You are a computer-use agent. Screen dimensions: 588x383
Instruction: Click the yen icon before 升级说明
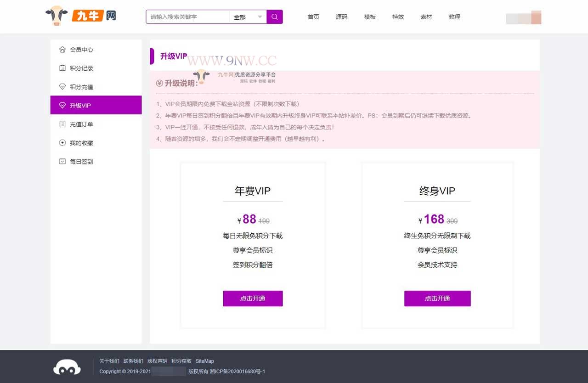coord(159,83)
